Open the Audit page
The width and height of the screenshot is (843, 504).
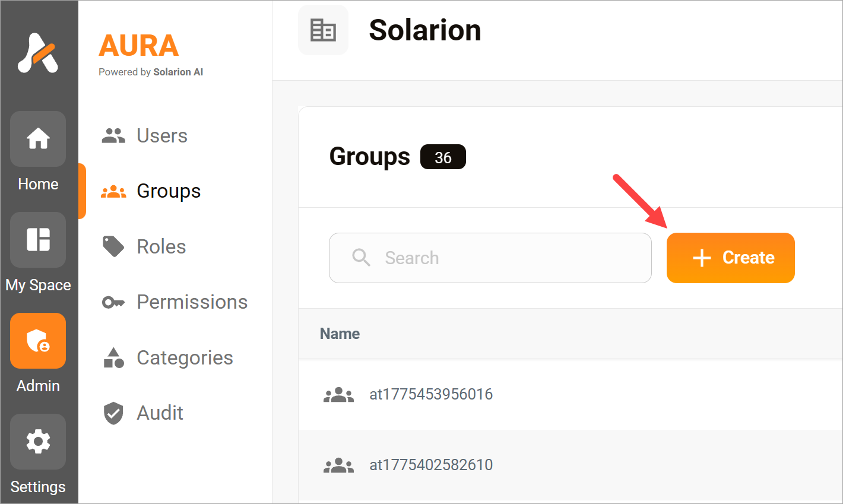pyautogui.click(x=160, y=413)
